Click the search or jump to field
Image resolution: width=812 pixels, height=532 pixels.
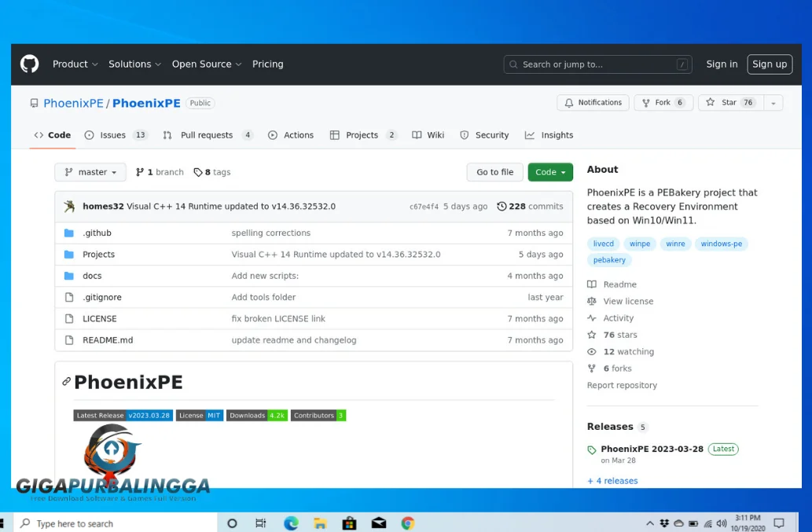click(597, 64)
